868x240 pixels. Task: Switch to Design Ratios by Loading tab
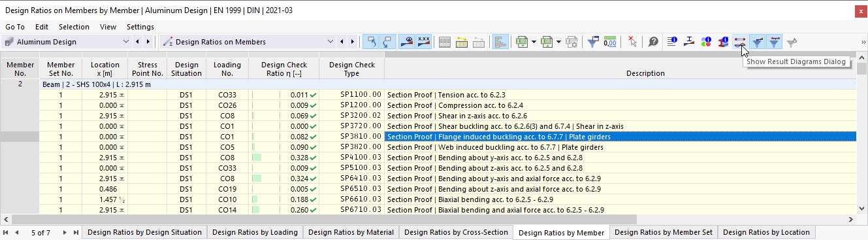coord(255,232)
